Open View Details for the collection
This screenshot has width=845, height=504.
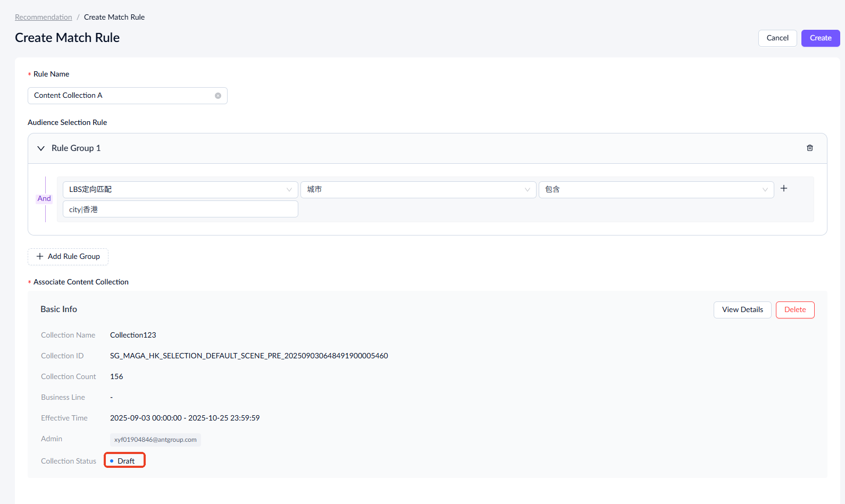coord(742,310)
